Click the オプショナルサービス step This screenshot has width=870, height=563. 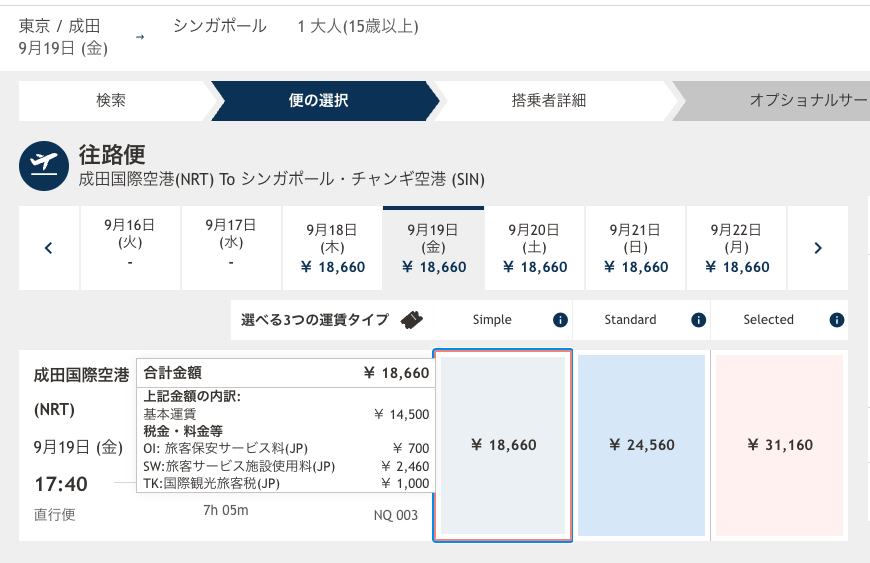[777, 101]
